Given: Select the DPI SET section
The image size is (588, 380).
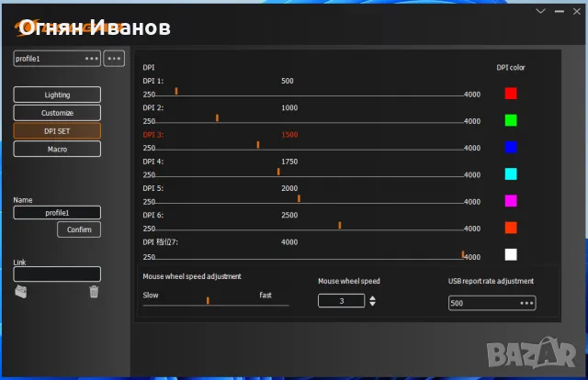Looking at the screenshot, I should (57, 131).
